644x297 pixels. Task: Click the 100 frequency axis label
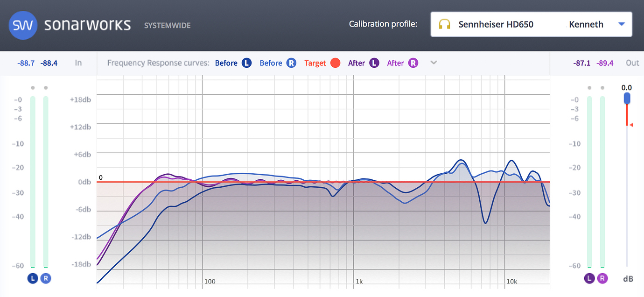point(210,281)
